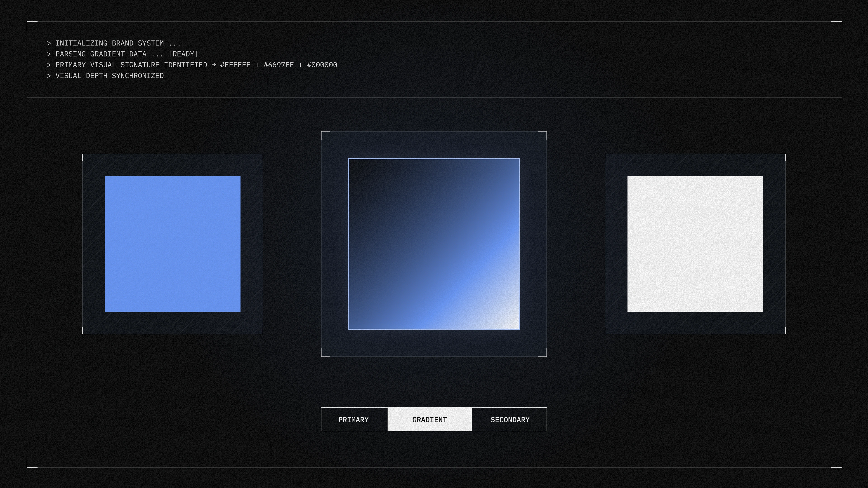868x488 pixels.
Task: Pick the white color swatch
Action: [695, 244]
